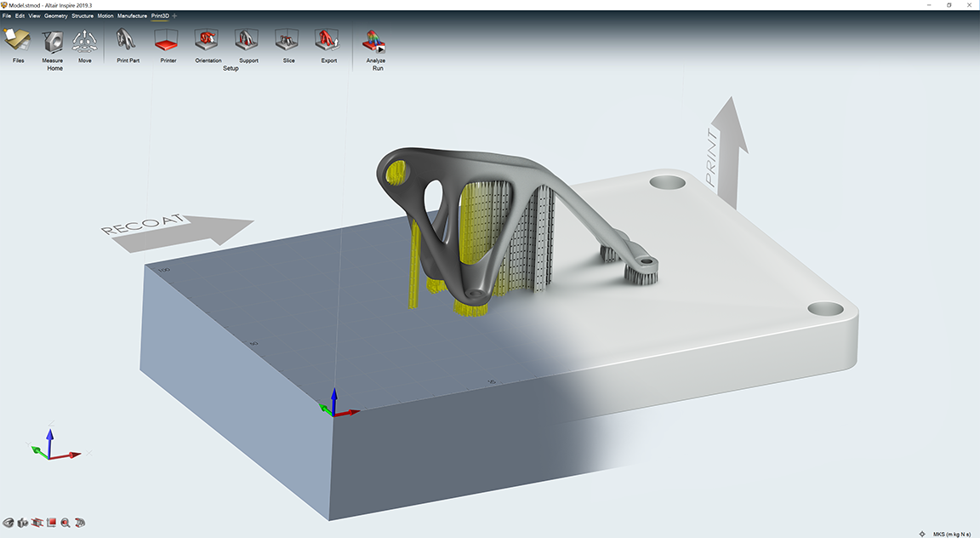Click the Altair Inspire logo in title bar
The image size is (980, 538).
7,5
